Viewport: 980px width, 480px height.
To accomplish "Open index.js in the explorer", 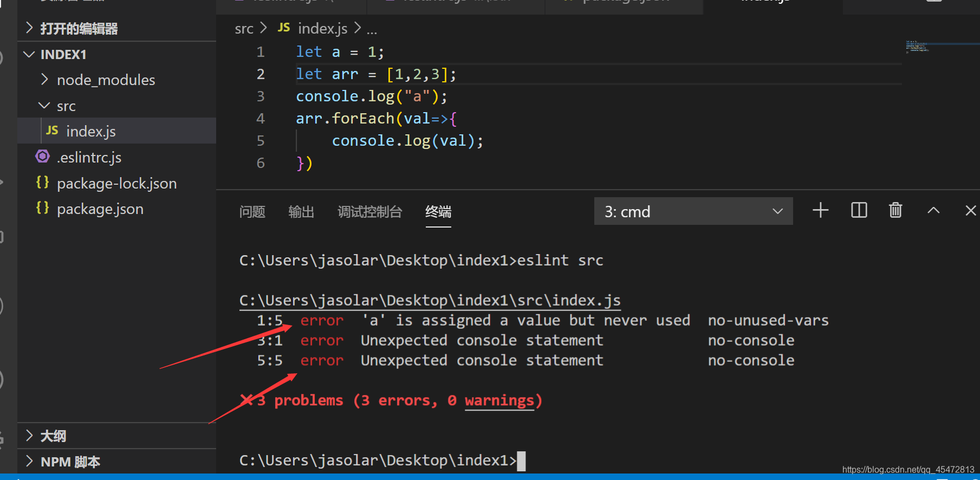I will click(x=91, y=132).
